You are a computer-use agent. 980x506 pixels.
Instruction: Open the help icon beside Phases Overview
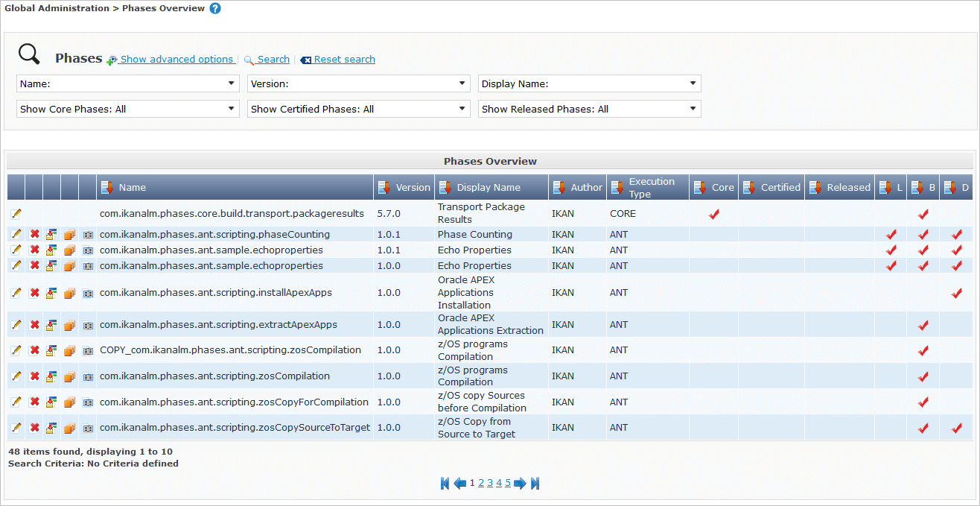click(215, 9)
